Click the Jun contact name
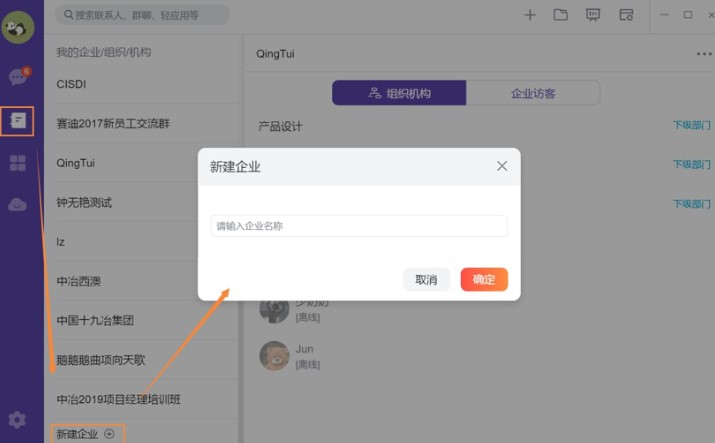 (305, 349)
